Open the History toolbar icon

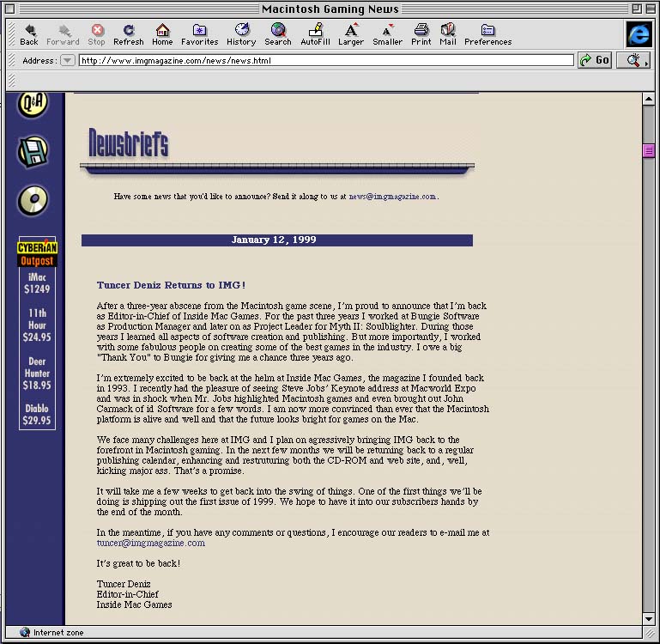(x=241, y=34)
